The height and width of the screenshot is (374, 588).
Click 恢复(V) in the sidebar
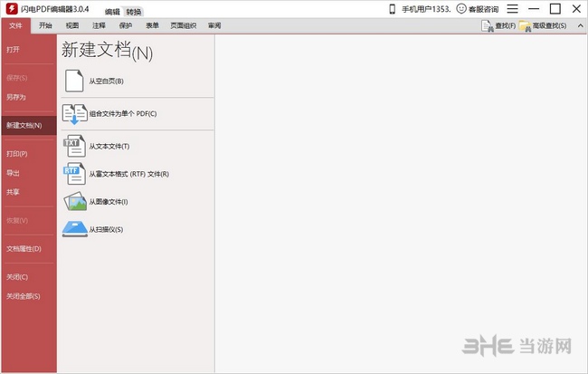[x=17, y=220]
